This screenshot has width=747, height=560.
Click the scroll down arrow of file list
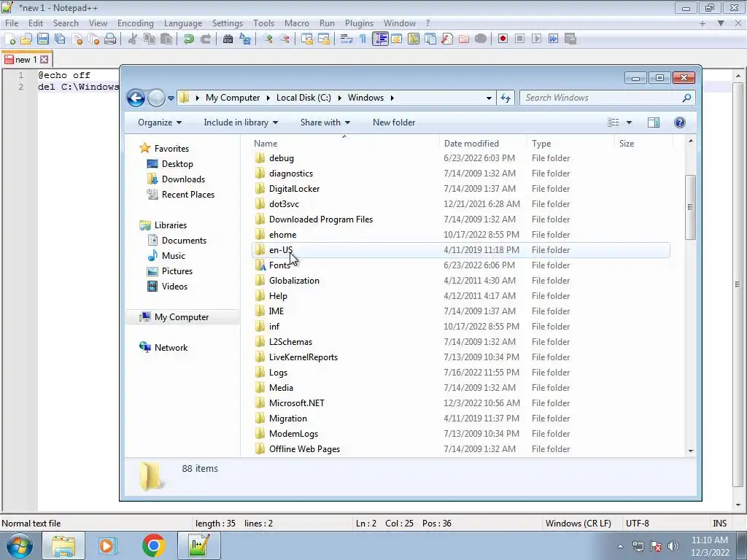click(691, 451)
